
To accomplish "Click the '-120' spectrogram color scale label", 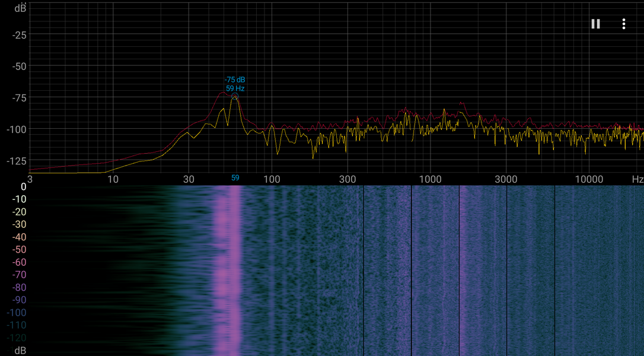I will pos(17,338).
